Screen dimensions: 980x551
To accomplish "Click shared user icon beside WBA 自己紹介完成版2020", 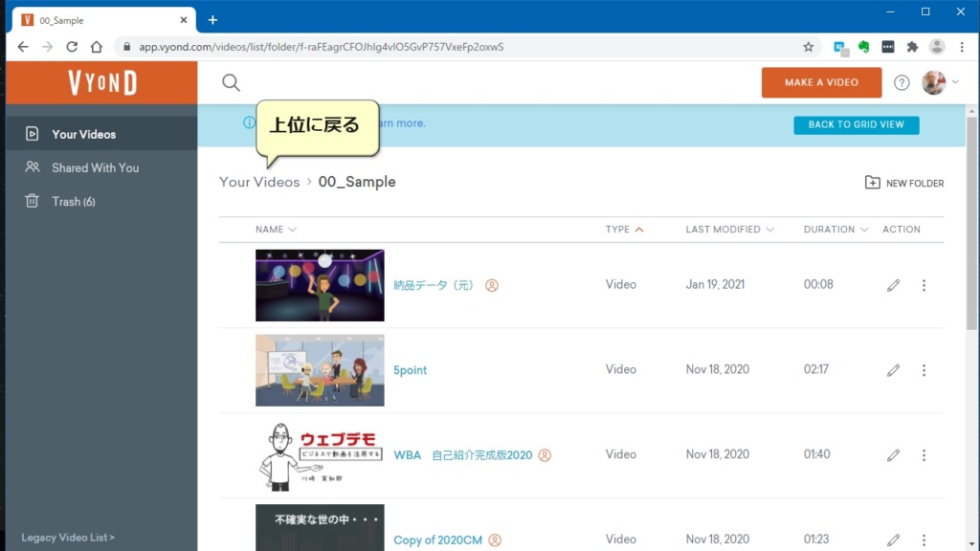I will [545, 454].
